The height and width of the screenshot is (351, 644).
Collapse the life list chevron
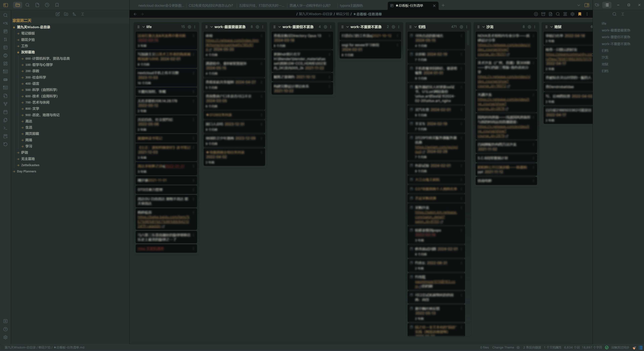coord(144,27)
